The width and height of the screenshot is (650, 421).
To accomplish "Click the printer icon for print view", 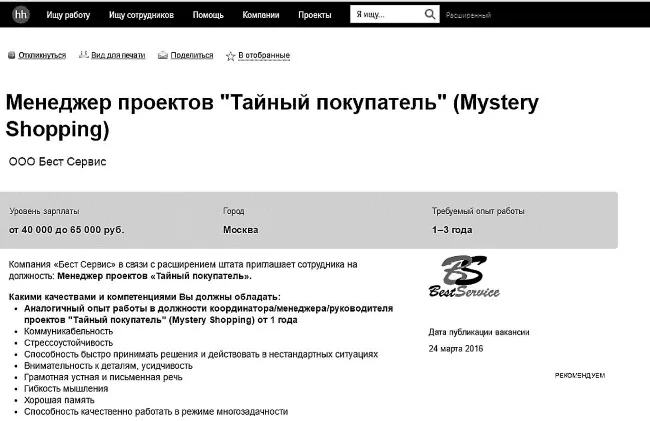I will [84, 55].
